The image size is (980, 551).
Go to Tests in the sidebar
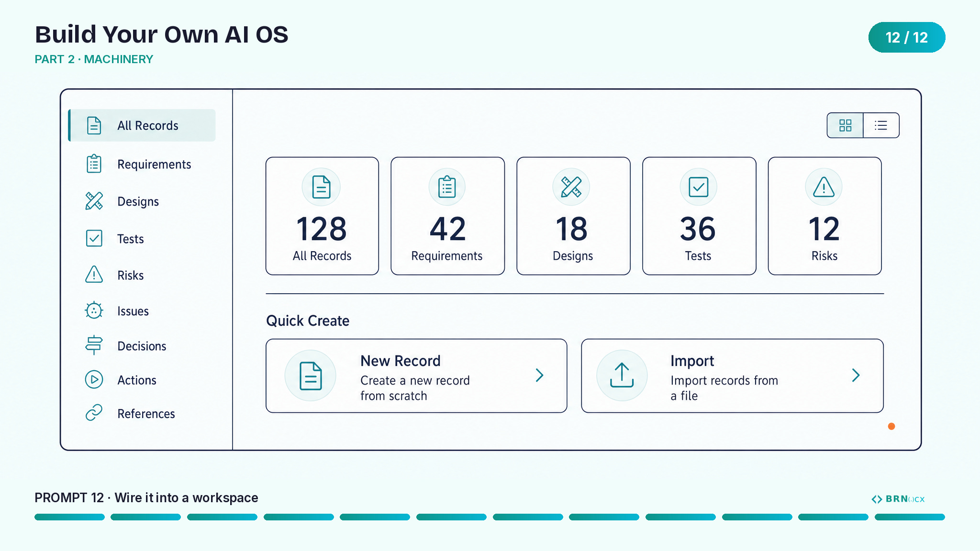[142, 239]
